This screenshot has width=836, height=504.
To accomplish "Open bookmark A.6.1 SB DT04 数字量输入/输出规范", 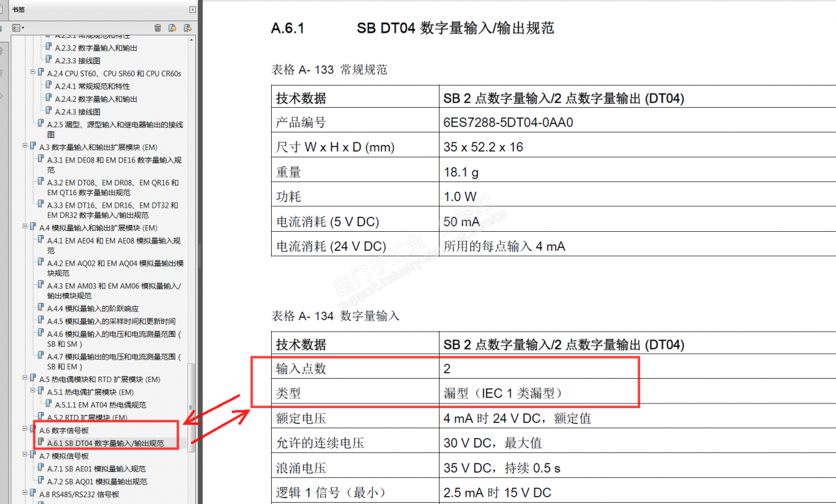I will 105,443.
